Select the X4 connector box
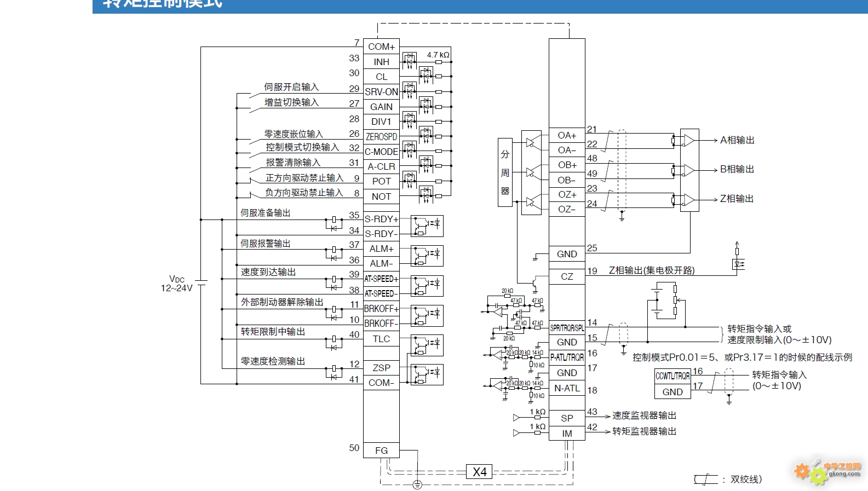This screenshot has width=868, height=491. tap(479, 472)
